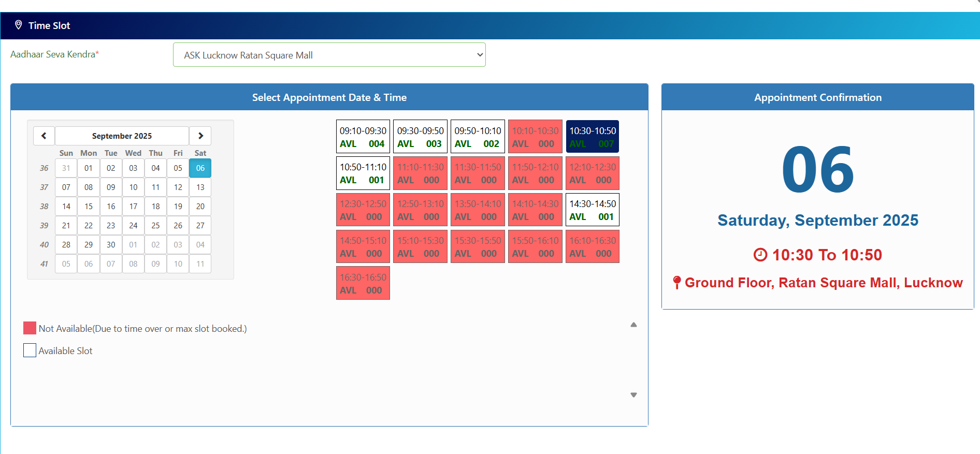Select the 09:10-09:30 time slot
The width and height of the screenshot is (980, 454).
(363, 137)
